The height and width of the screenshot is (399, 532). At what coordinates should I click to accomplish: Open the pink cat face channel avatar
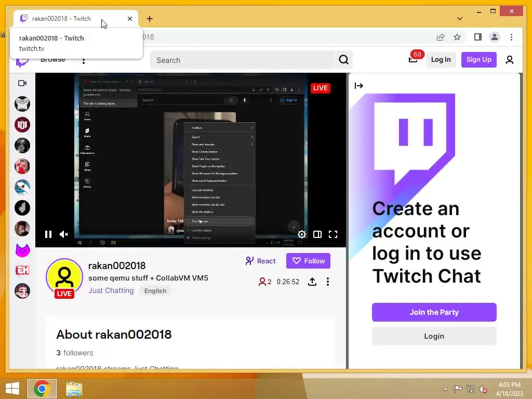[x=22, y=250]
